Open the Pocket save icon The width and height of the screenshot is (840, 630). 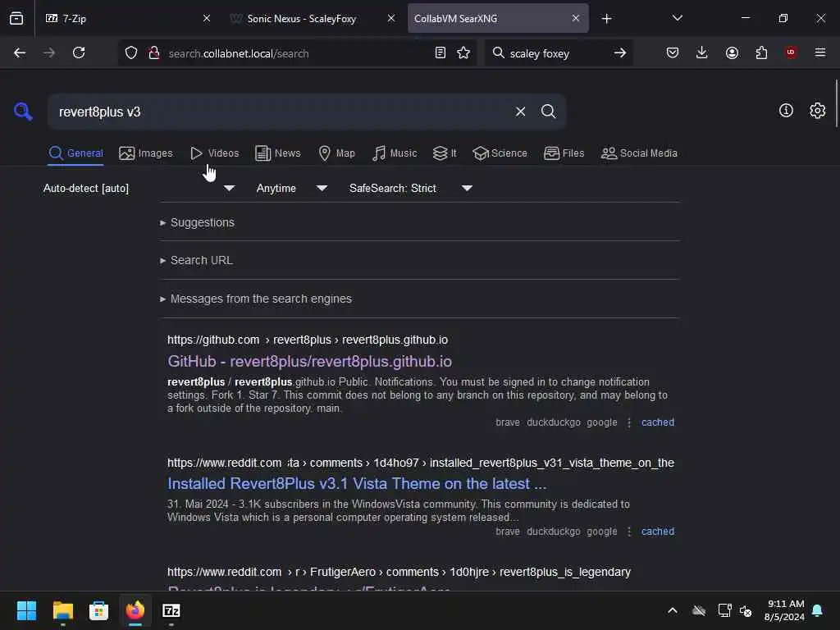tap(673, 52)
